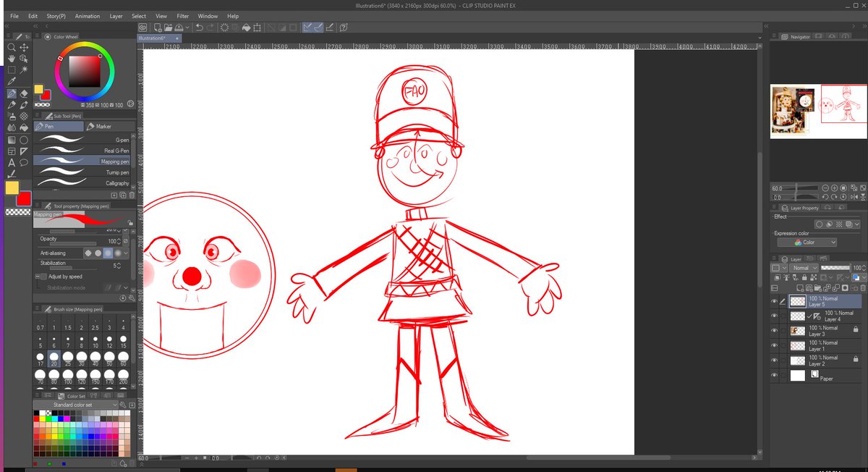Click the Undo arrow in command bar

[x=200, y=28]
